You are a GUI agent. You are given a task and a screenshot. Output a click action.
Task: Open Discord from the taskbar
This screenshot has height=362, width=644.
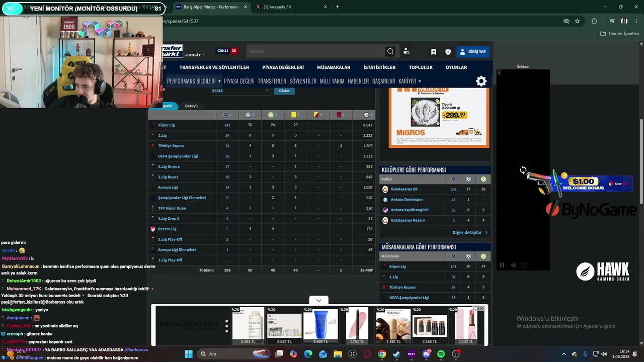point(427,354)
